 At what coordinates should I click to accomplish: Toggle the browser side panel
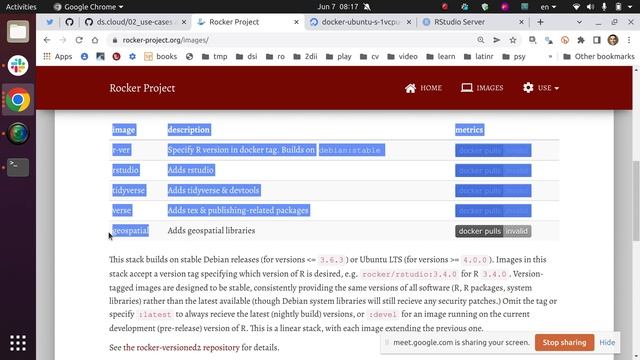pyautogui.click(x=596, y=40)
